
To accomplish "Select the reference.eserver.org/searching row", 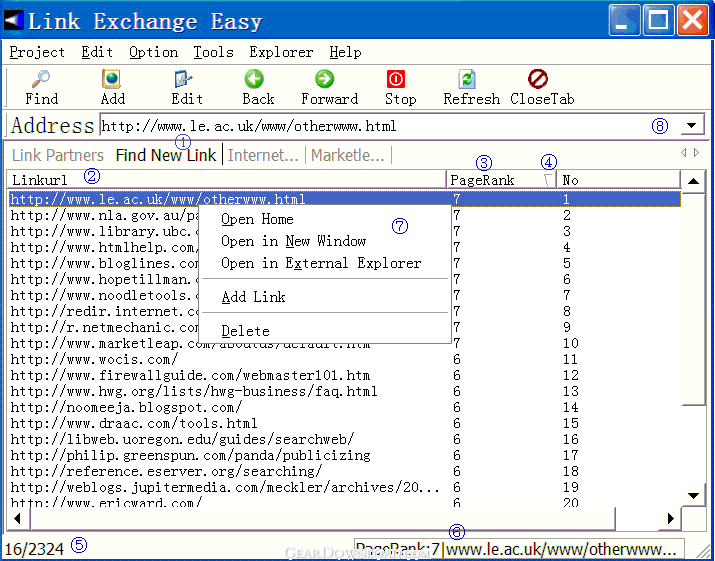I will click(345, 471).
